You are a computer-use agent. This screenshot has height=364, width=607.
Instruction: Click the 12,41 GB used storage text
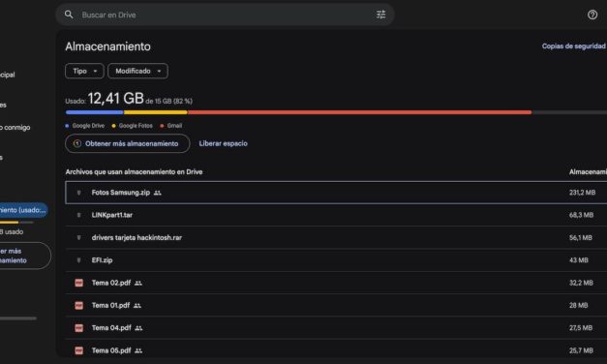116,99
